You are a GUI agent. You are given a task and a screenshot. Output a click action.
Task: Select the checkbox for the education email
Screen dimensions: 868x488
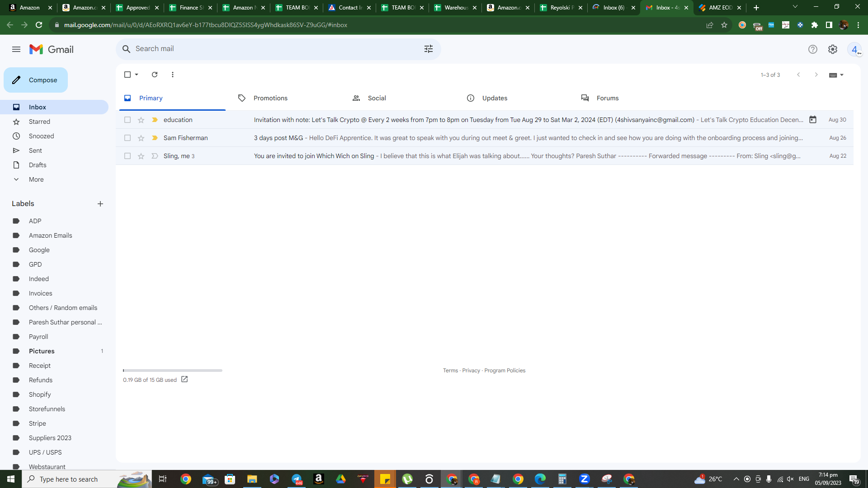coord(127,120)
